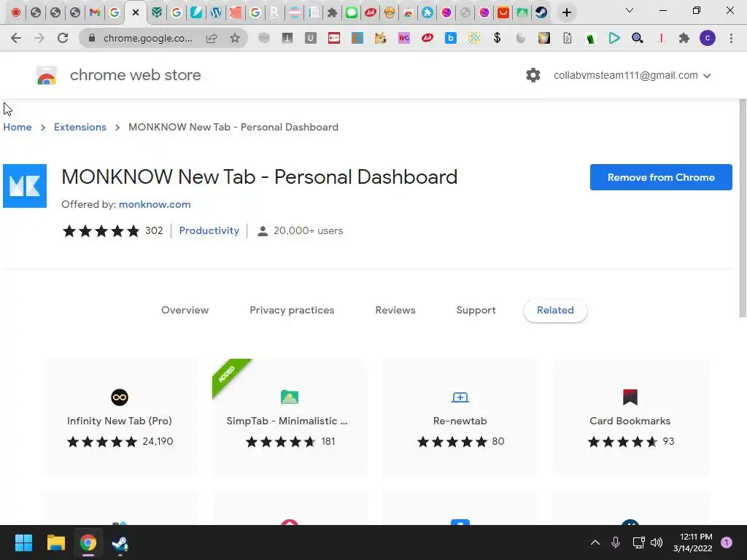Screen dimensions: 747x560
Task: Open the Re-newtab extension card
Action: pos(460,417)
